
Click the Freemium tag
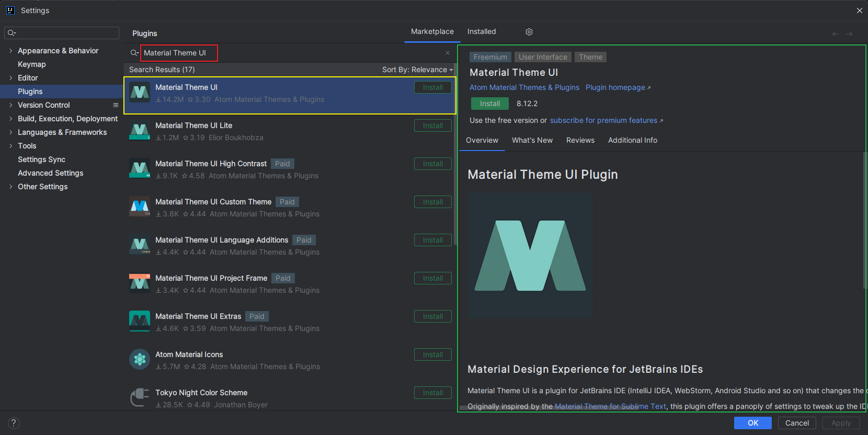(490, 57)
